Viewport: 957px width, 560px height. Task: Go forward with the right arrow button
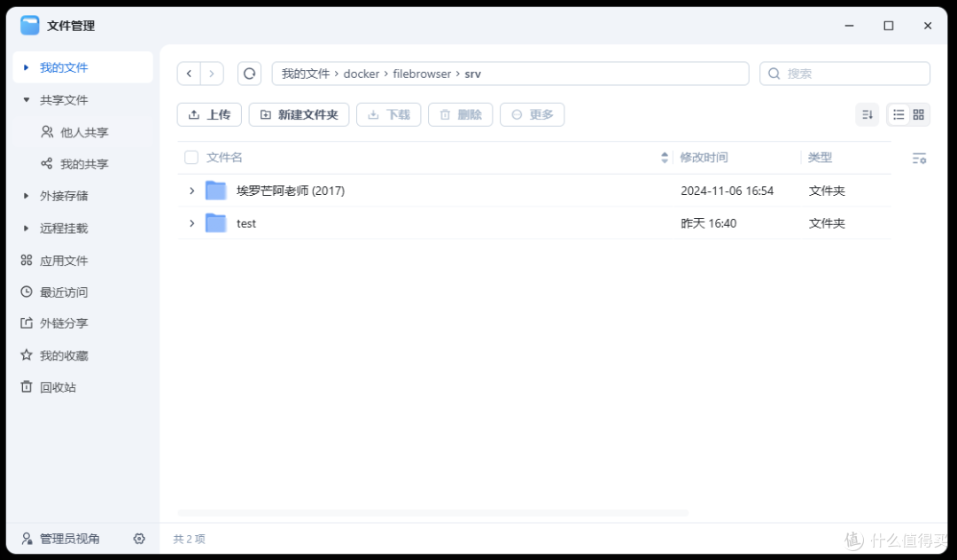coord(212,74)
